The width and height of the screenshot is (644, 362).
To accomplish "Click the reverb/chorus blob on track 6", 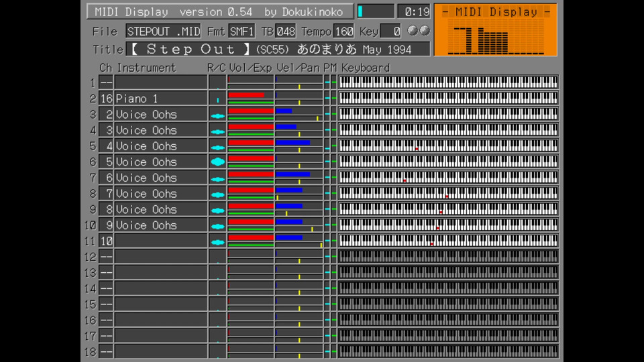I will [x=217, y=162].
